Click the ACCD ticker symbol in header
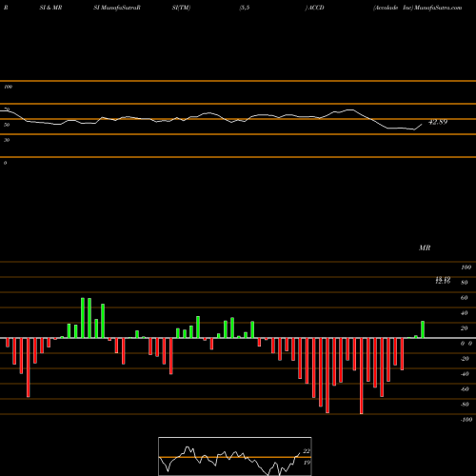The image size is (476, 476). point(316,8)
